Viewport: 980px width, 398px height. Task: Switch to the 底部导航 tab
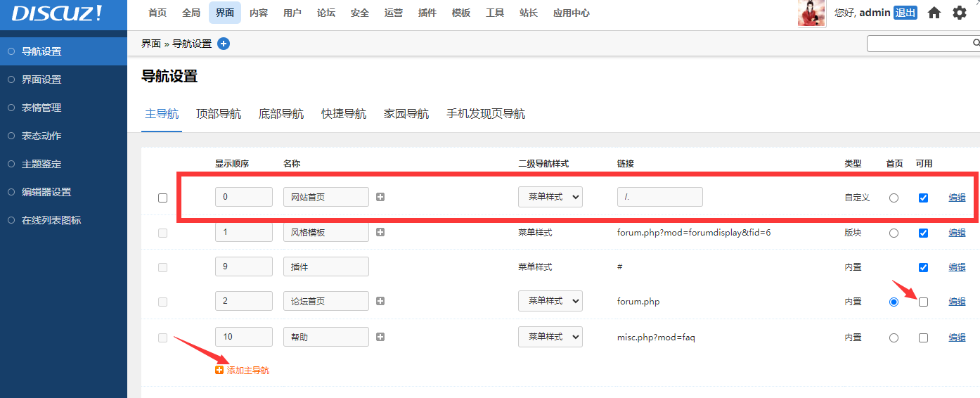tap(281, 114)
